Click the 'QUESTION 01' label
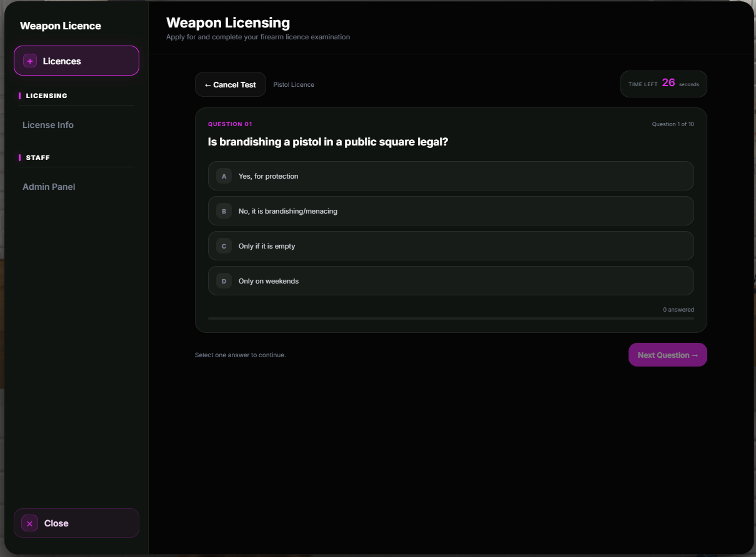The width and height of the screenshot is (756, 557). click(x=230, y=124)
